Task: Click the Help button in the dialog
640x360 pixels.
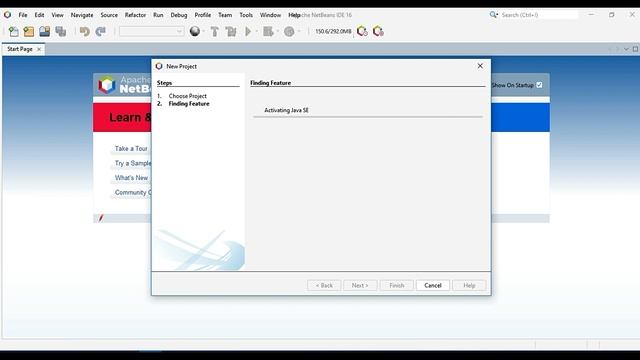Action: point(469,285)
